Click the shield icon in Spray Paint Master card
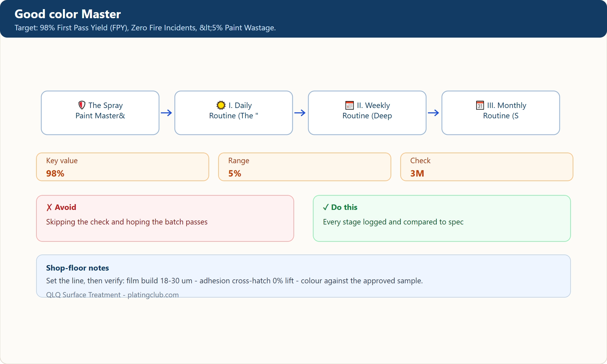 82,105
